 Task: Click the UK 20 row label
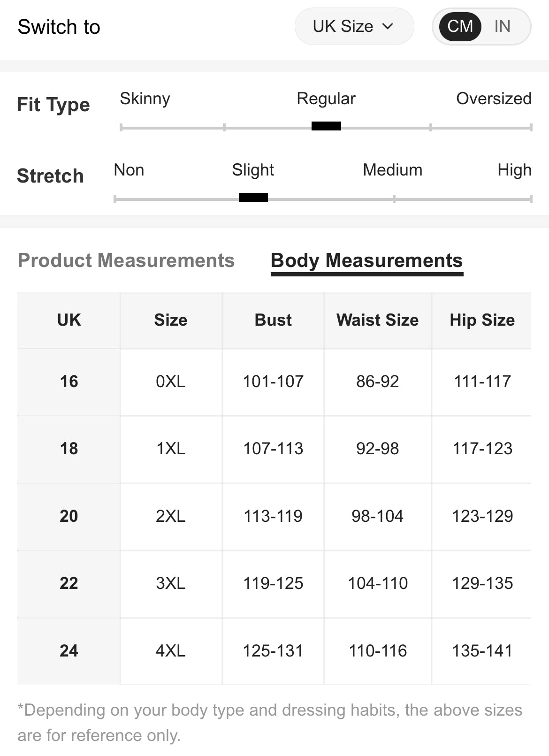(69, 516)
